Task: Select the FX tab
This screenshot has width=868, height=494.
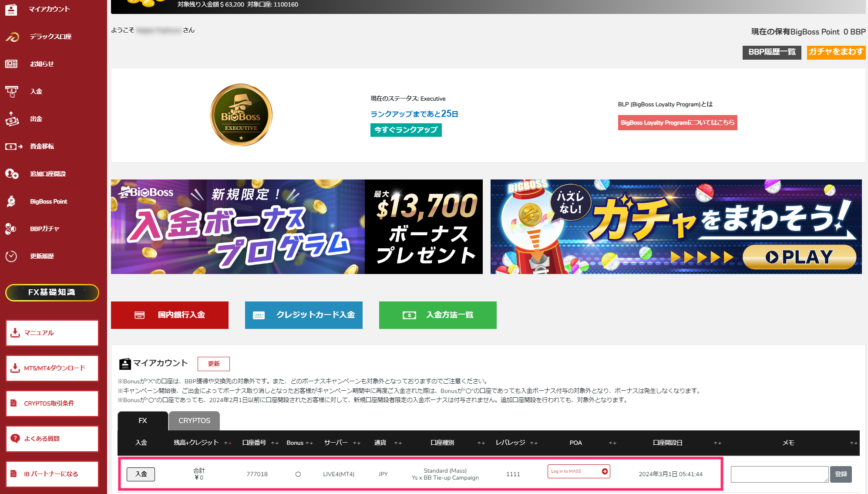Action: click(143, 421)
